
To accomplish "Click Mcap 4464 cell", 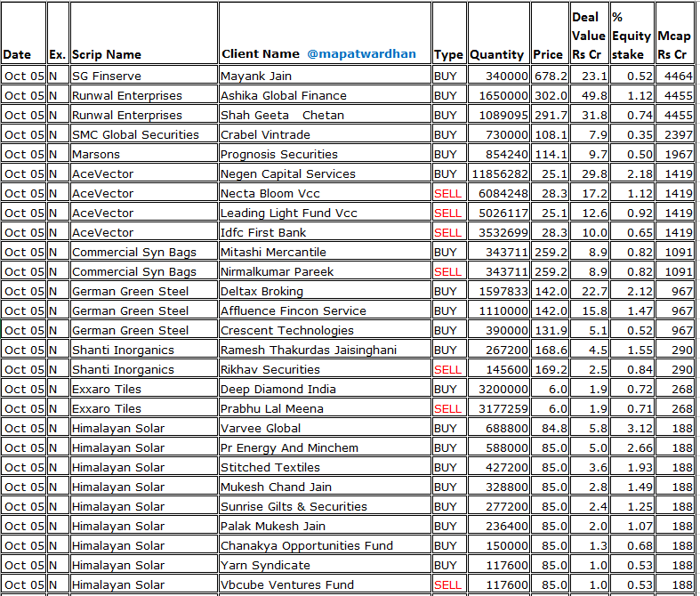I will click(674, 76).
